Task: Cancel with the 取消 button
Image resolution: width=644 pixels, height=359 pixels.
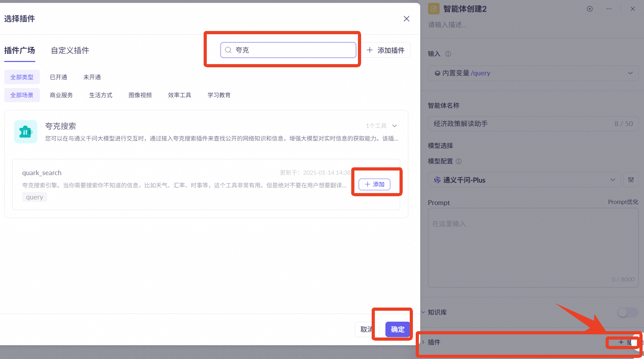Action: coord(367,329)
